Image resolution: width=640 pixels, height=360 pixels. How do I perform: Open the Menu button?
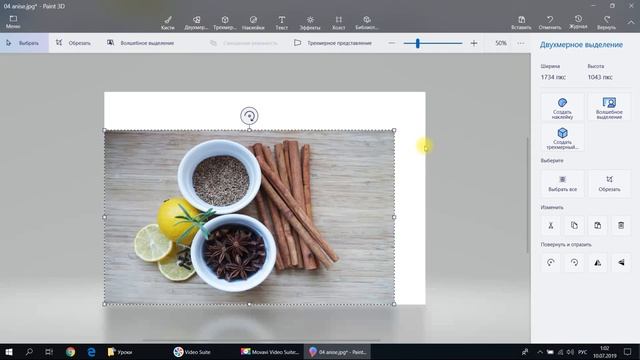(x=13, y=22)
